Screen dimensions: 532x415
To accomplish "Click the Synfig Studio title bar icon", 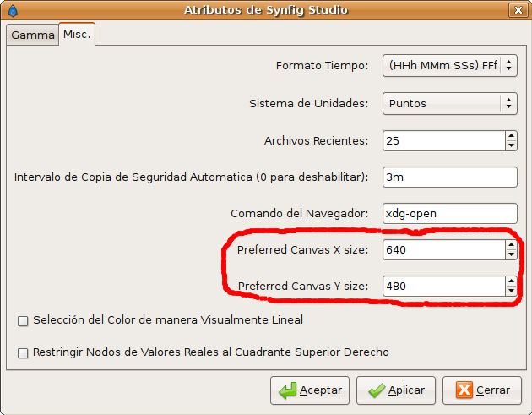I will (x=13, y=10).
